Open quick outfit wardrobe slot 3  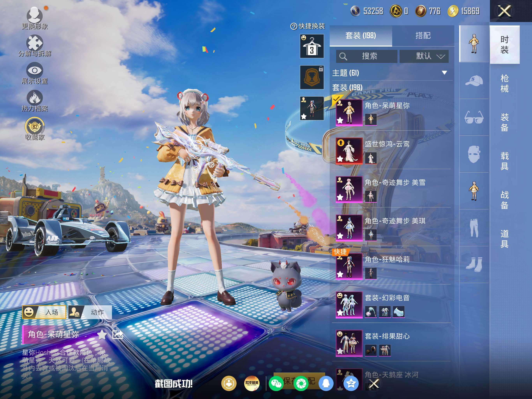coord(312,46)
